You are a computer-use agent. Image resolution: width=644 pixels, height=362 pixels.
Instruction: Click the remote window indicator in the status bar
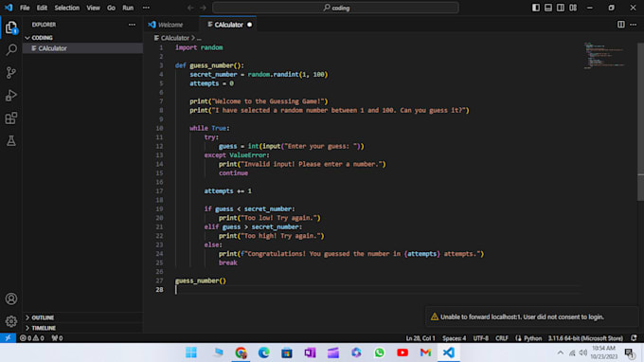click(x=8, y=338)
